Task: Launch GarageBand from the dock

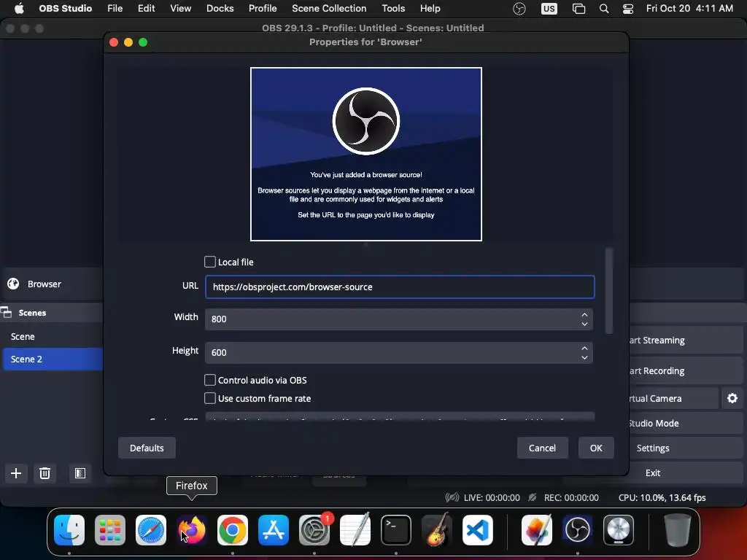Action: tap(437, 530)
